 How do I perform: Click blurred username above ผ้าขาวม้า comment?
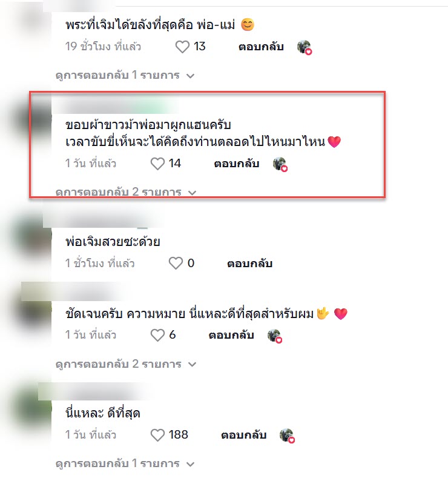click(x=116, y=107)
